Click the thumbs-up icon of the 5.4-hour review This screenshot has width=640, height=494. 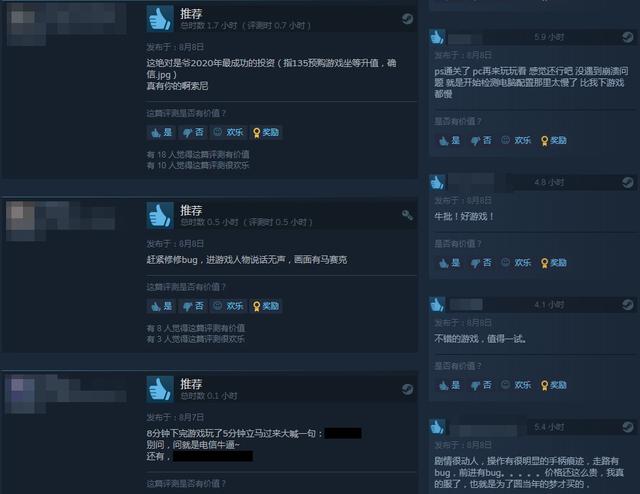click(x=437, y=427)
